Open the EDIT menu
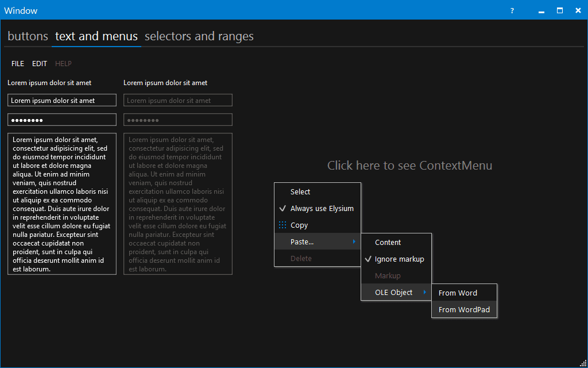Viewport: 588px width, 368px height. point(40,63)
